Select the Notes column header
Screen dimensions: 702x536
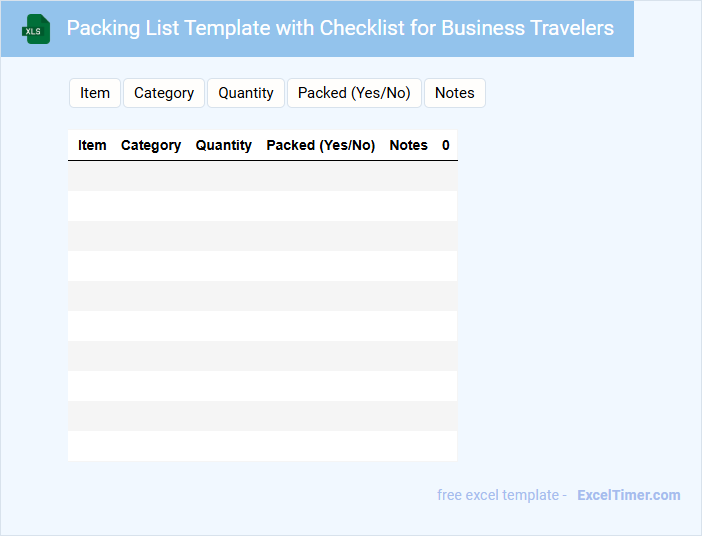coord(408,145)
